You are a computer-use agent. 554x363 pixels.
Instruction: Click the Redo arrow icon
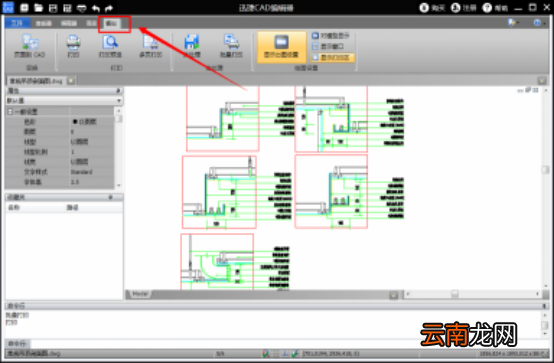tap(109, 8)
